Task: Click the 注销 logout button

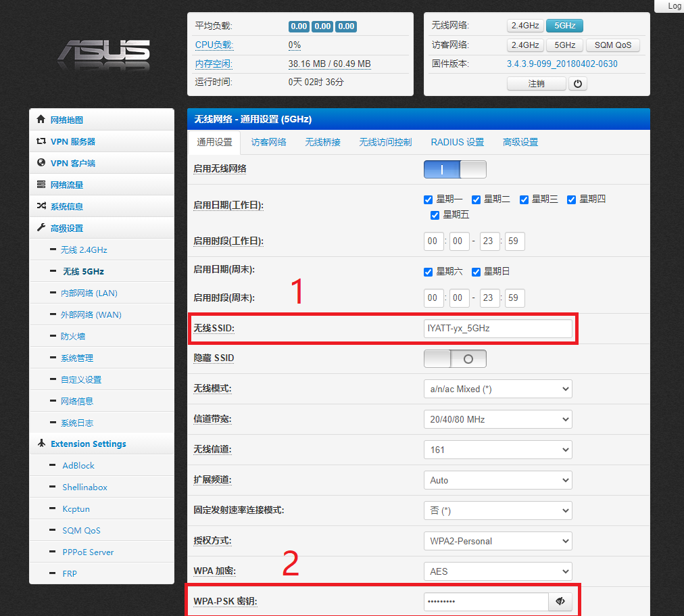Action: tap(536, 83)
